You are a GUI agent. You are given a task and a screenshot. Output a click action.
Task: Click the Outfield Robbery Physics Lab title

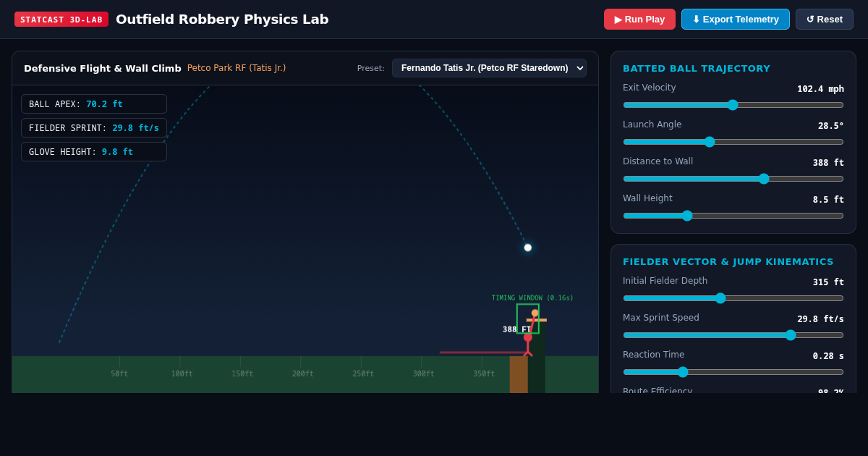click(222, 20)
